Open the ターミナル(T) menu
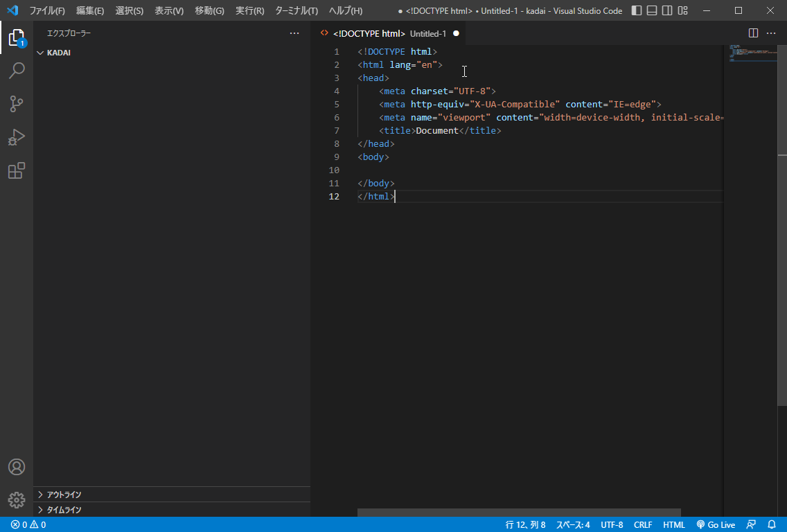787x532 pixels. [x=297, y=11]
